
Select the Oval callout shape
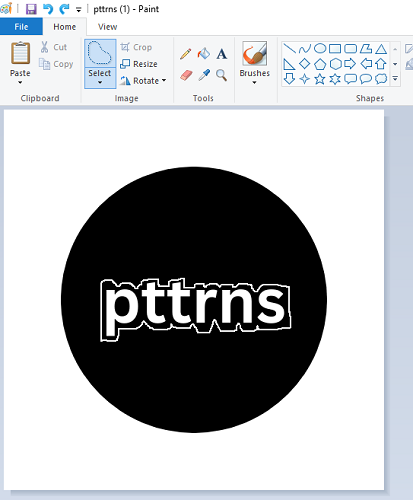tap(366, 79)
